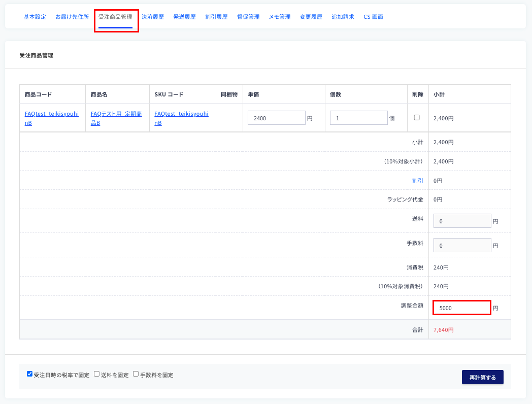Open the 基本設定 tab
Screen dimensions: 532x404
(x=35, y=17)
